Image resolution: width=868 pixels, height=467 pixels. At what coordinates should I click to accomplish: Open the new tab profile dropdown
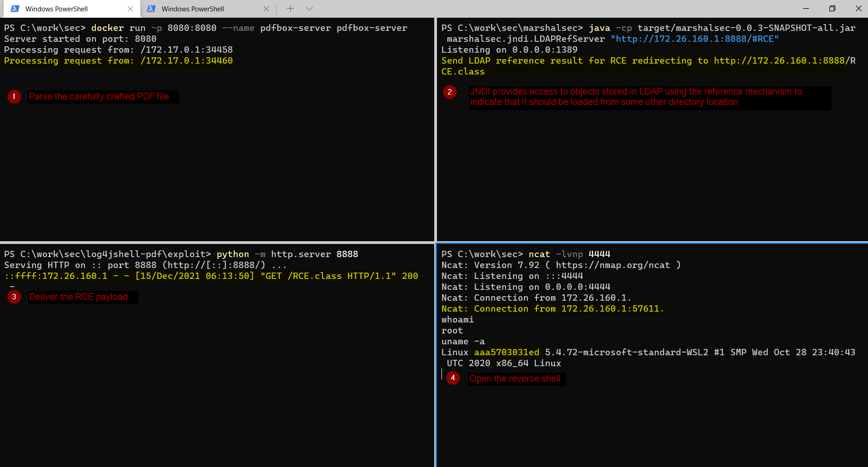309,9
